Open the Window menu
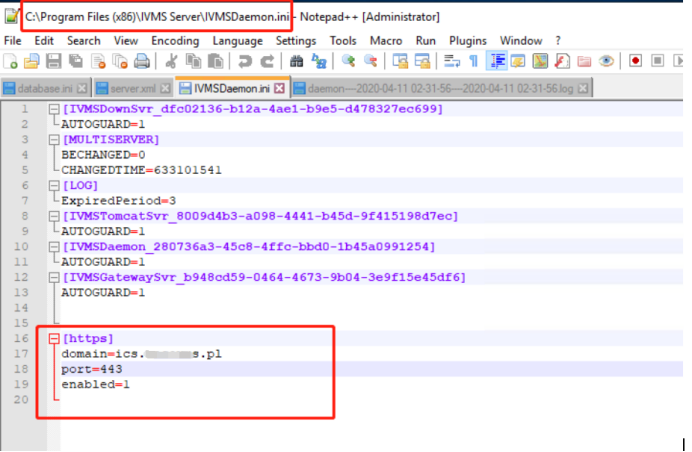692x452 pixels. [521, 41]
